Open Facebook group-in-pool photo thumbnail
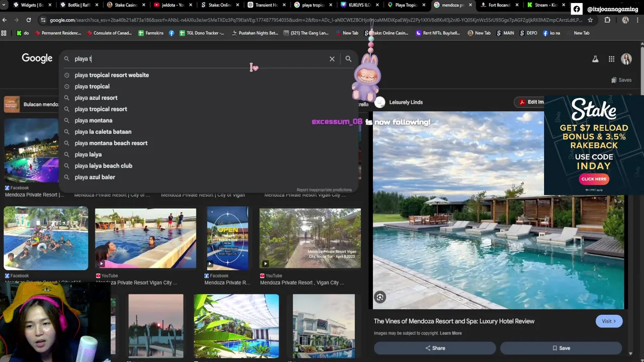This screenshot has height=362, width=644. (x=46, y=238)
